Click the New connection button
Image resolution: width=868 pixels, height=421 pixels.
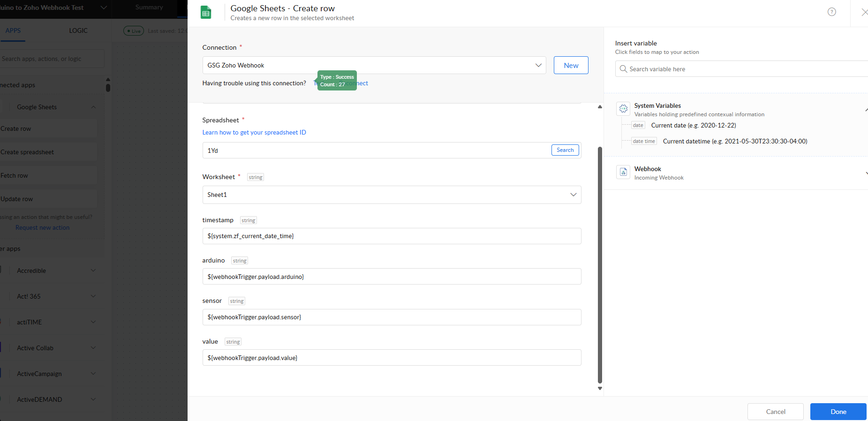[571, 65]
